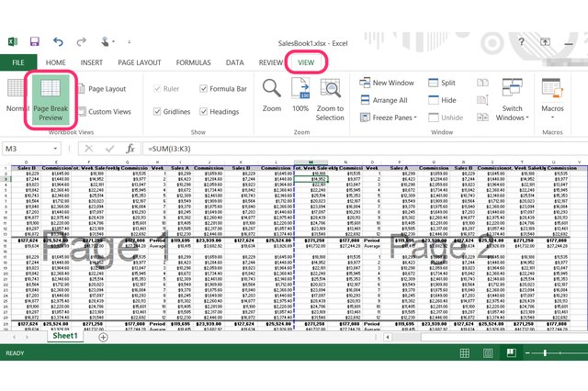Click next sheet navigation arrow
The image size is (588, 391).
pos(27,337)
